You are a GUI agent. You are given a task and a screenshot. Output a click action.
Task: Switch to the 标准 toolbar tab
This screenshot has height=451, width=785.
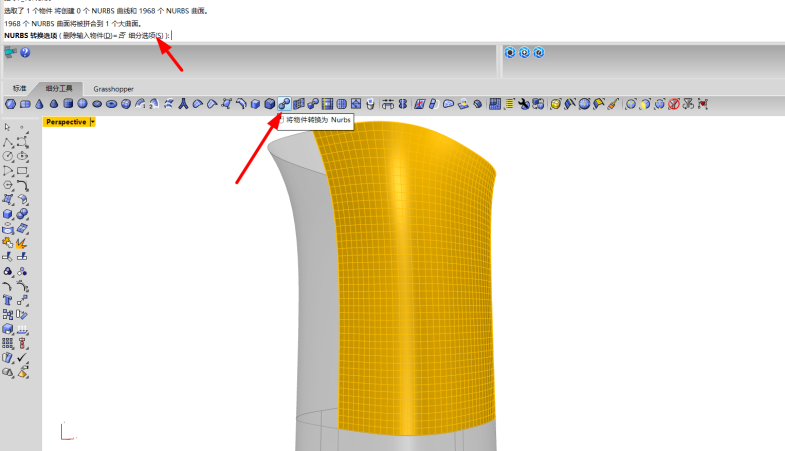click(20, 89)
